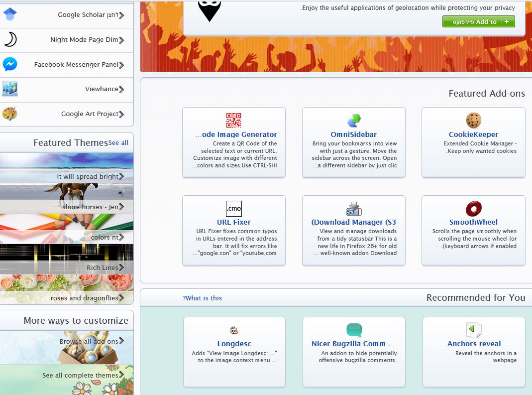Click the chevron beside Viewhance

click(x=122, y=90)
